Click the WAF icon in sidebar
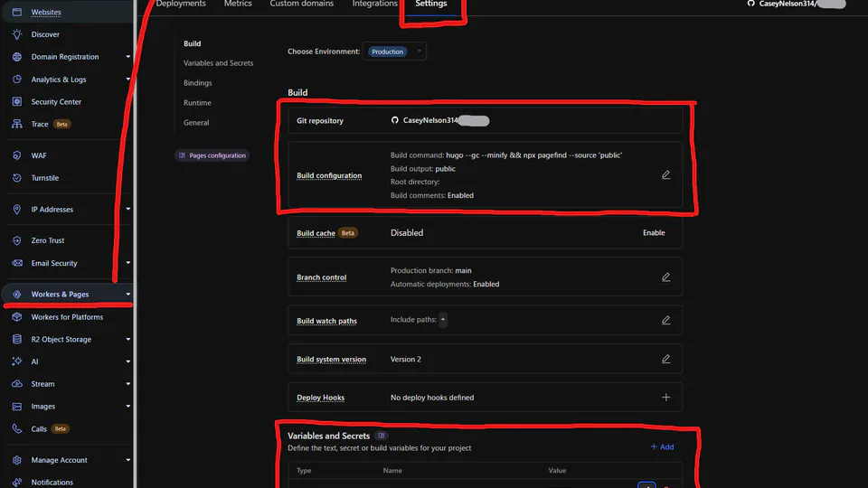Screen dimensions: 868x488 pos(17,155)
